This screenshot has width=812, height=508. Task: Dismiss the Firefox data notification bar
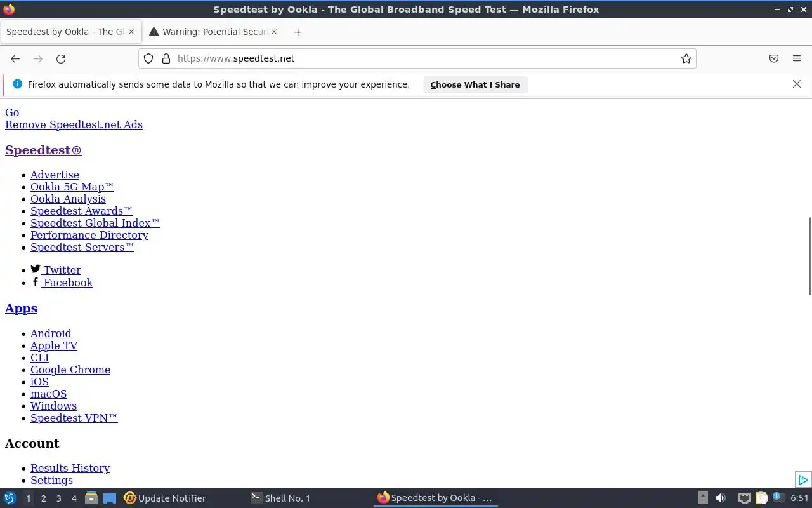(797, 84)
